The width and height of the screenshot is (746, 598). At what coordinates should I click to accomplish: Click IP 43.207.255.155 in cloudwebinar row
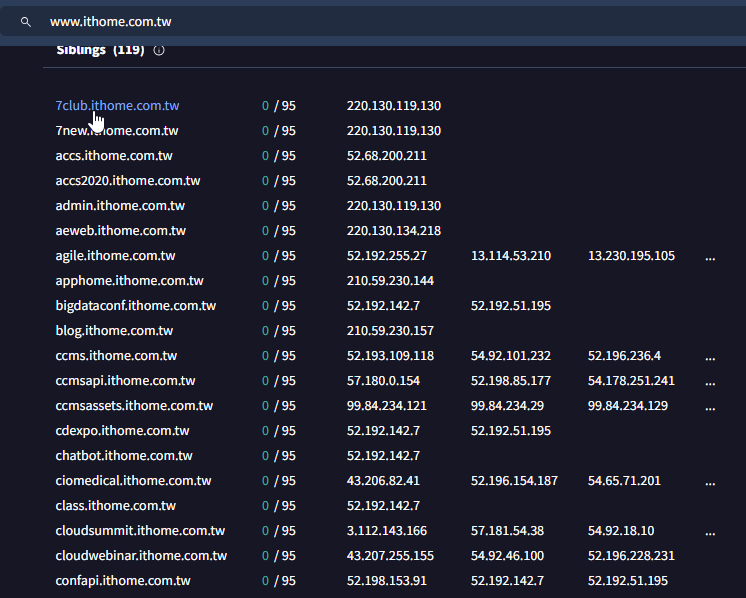pyautogui.click(x=390, y=555)
